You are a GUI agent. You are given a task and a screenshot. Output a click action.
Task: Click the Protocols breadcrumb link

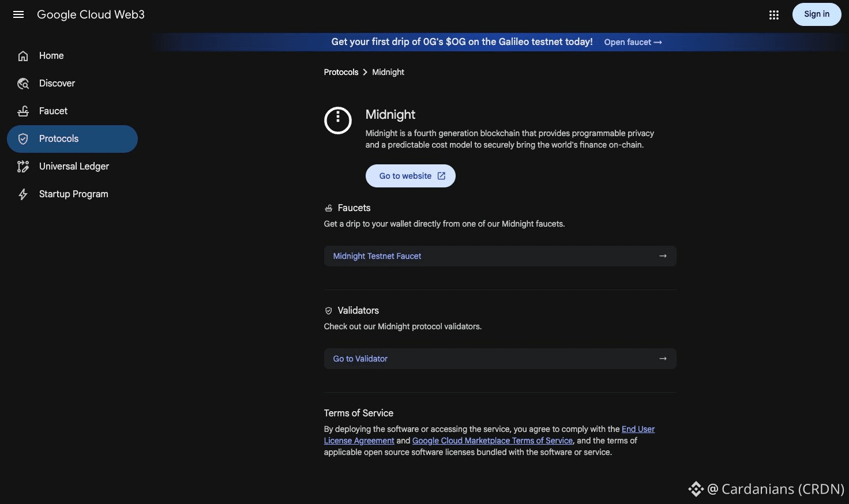coord(341,72)
